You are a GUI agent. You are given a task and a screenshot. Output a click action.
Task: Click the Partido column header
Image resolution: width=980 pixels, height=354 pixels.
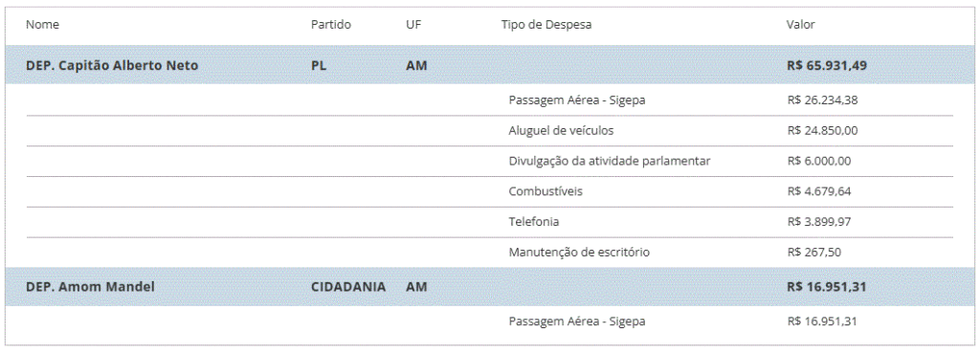[331, 25]
